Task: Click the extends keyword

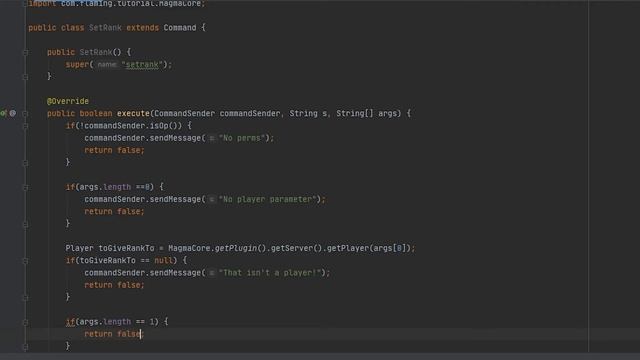Action: click(142, 28)
